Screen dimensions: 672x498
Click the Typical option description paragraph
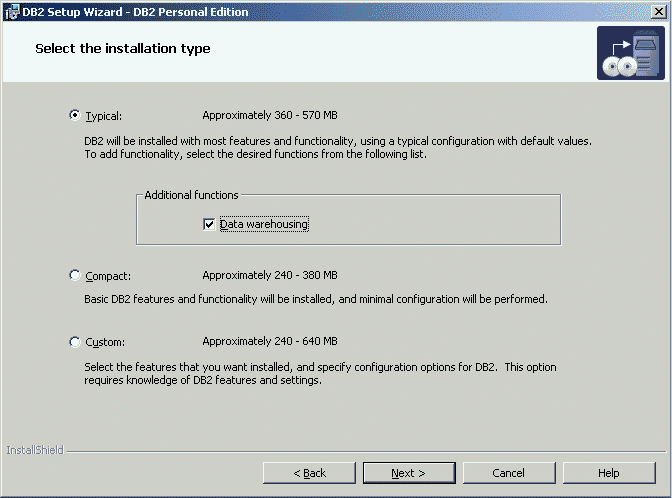(338, 148)
